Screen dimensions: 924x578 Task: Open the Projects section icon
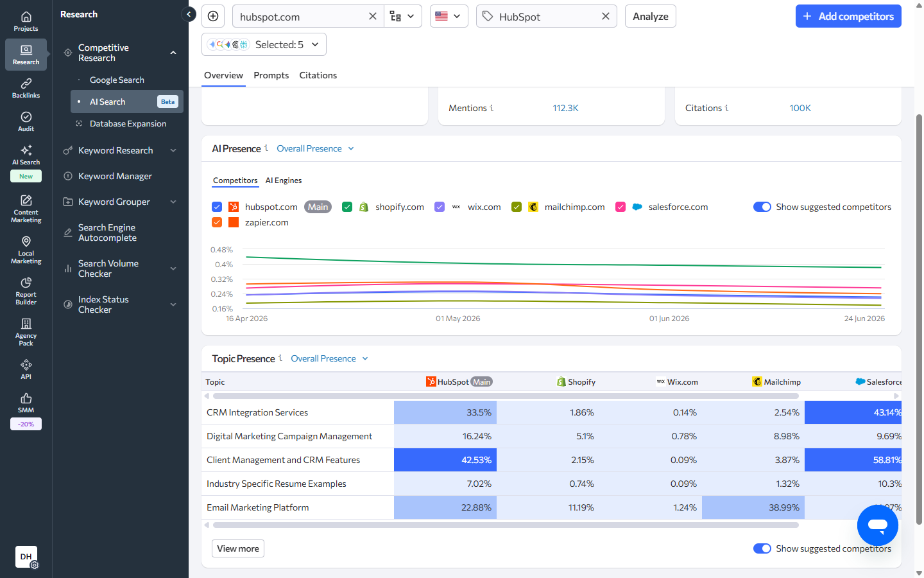26,21
